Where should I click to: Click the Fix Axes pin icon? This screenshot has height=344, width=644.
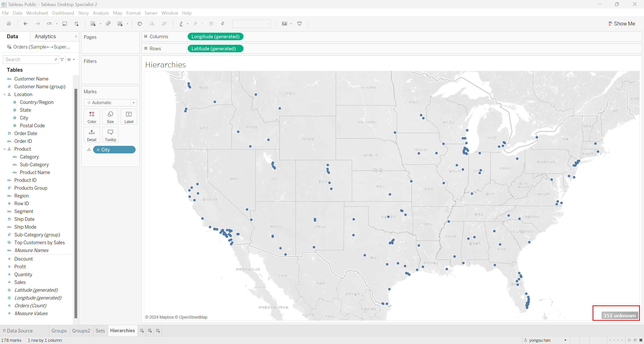point(223,24)
